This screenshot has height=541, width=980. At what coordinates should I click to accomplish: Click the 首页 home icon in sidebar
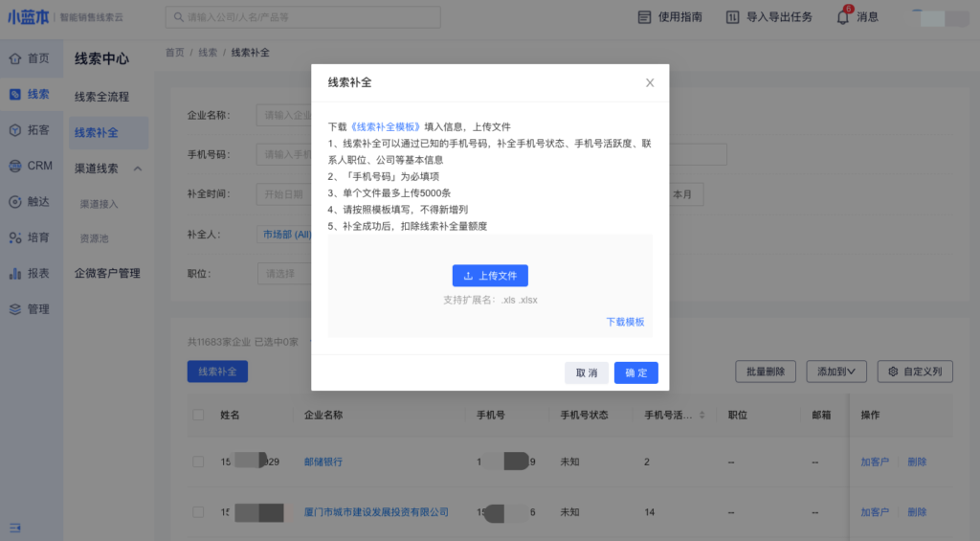(15, 58)
